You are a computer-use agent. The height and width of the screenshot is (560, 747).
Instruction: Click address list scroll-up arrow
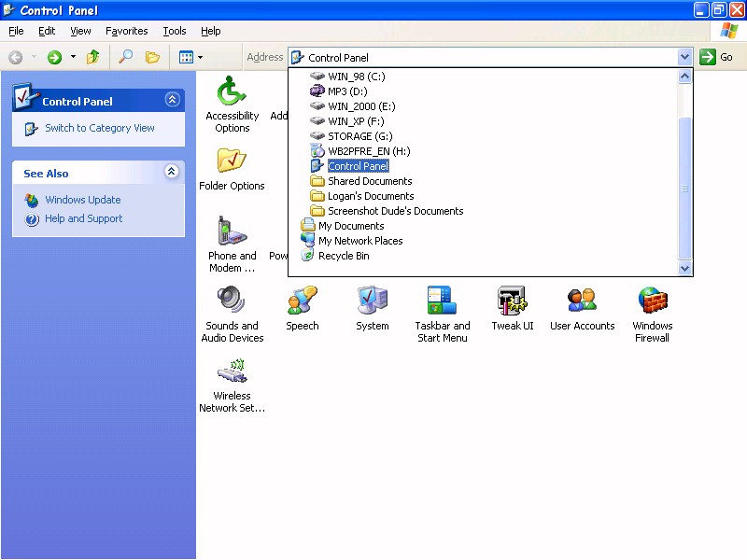click(684, 77)
